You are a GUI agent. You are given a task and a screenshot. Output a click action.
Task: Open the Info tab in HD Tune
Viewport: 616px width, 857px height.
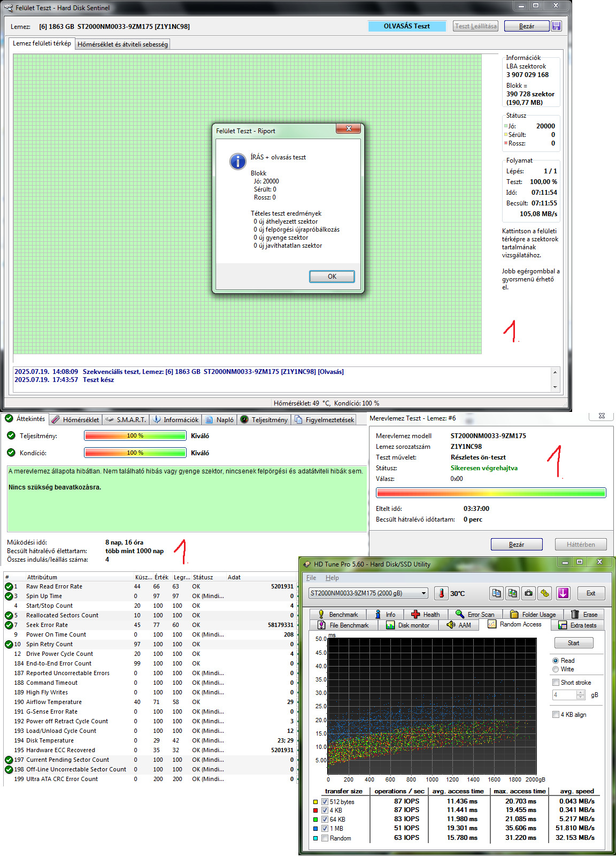tap(385, 615)
